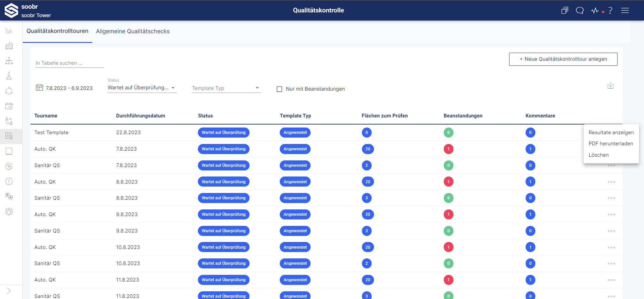Expand sidebar with the chevron arrow

point(9,291)
